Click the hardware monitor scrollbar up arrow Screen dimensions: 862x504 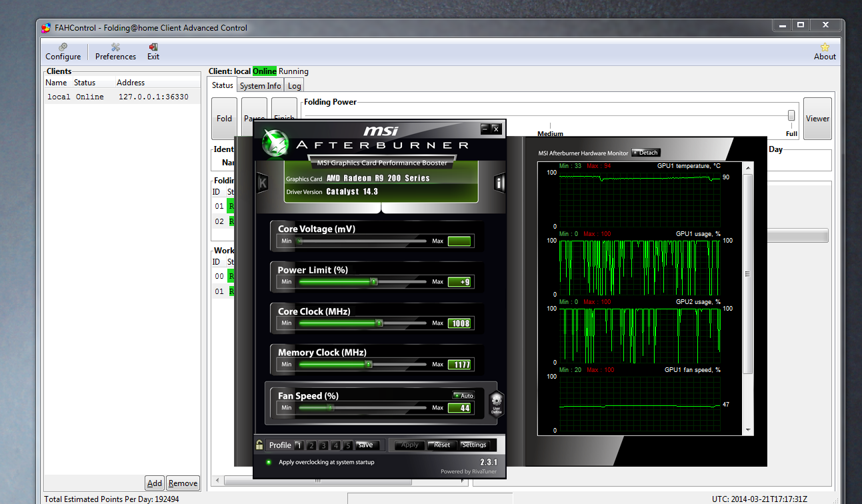tap(748, 168)
